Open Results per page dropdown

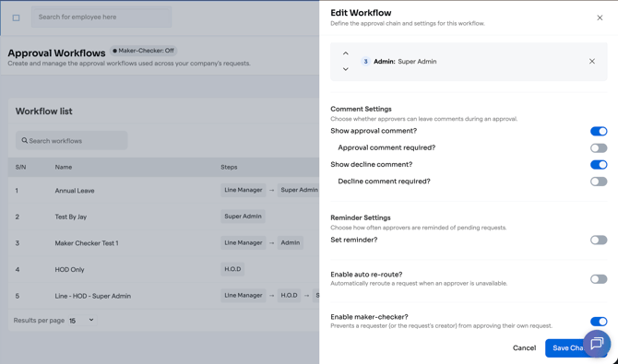82,321
